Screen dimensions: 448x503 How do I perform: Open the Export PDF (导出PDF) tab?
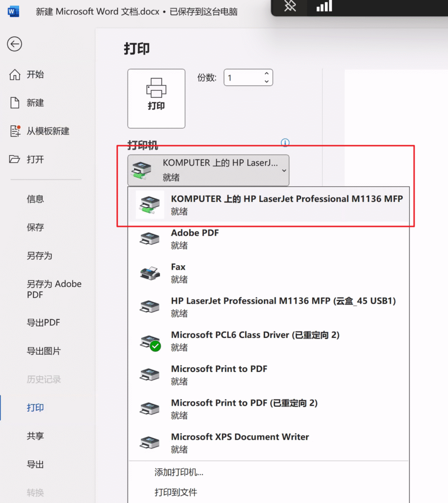tap(43, 323)
